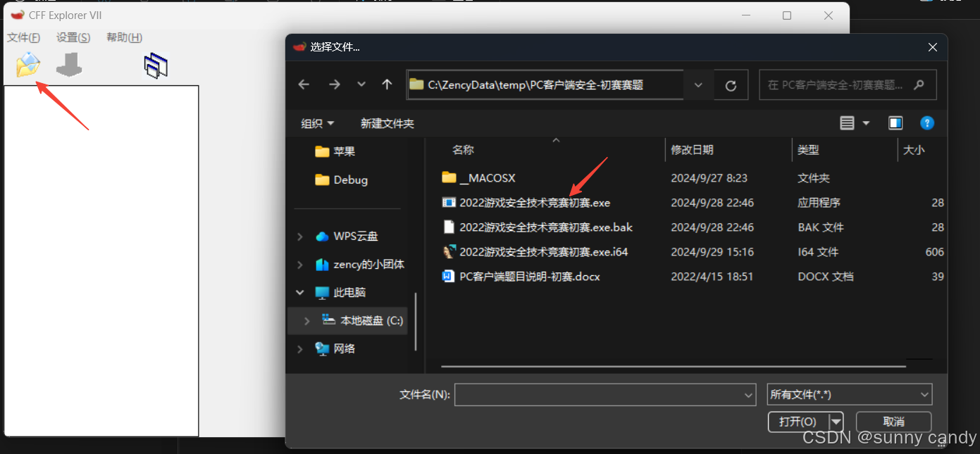Expand the 文件名 combo dropdown arrow
This screenshot has height=454, width=980.
pyautogui.click(x=749, y=395)
